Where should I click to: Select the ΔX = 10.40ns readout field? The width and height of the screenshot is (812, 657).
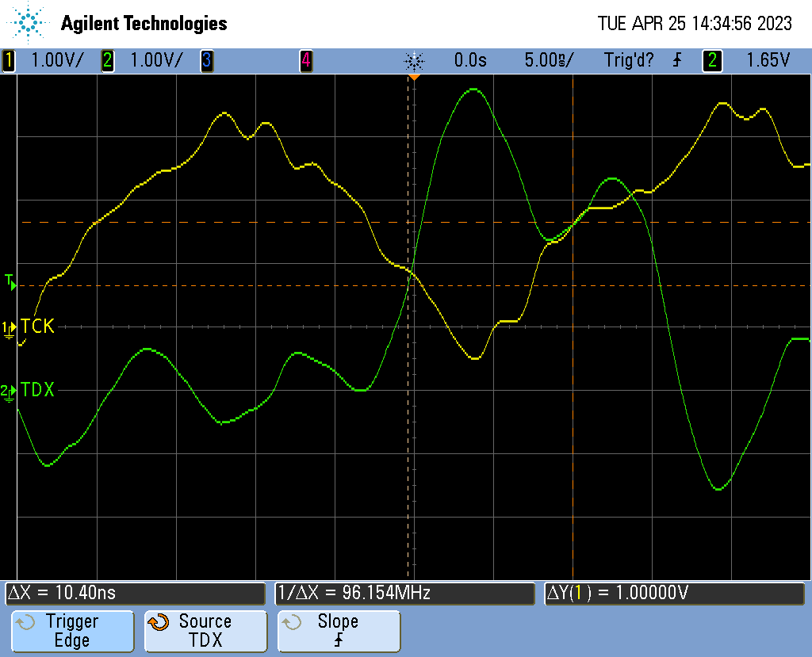click(x=135, y=593)
